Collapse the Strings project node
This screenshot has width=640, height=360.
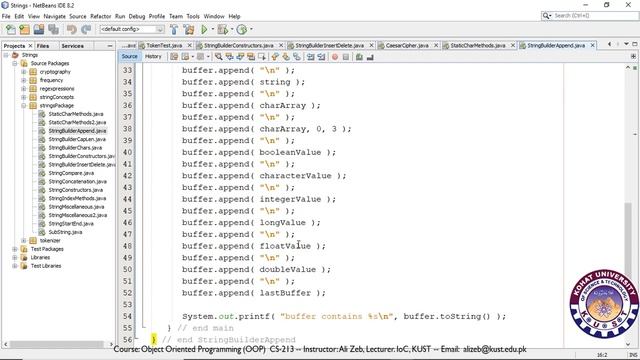pyautogui.click(x=7, y=55)
